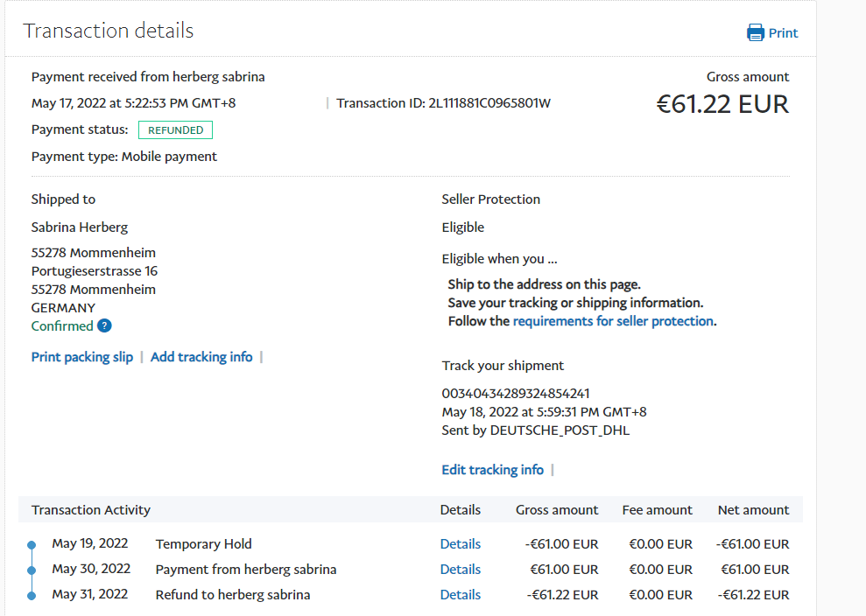The width and height of the screenshot is (866, 616).
Task: Click the €61.22 EUR gross amount total
Action: coord(722,104)
